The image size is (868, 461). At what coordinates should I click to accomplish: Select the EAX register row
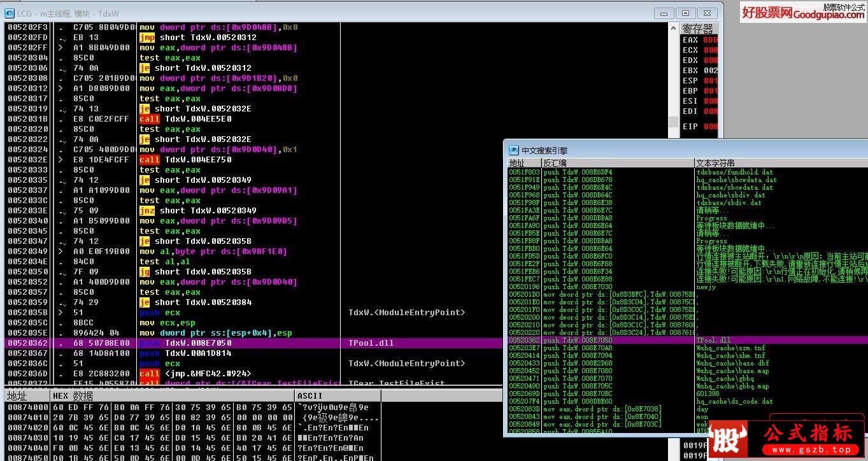click(x=699, y=39)
